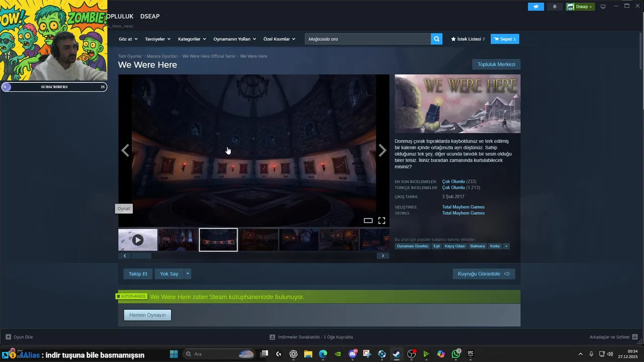Expand the Kategoriler menu
The height and width of the screenshot is (362, 644).
192,39
